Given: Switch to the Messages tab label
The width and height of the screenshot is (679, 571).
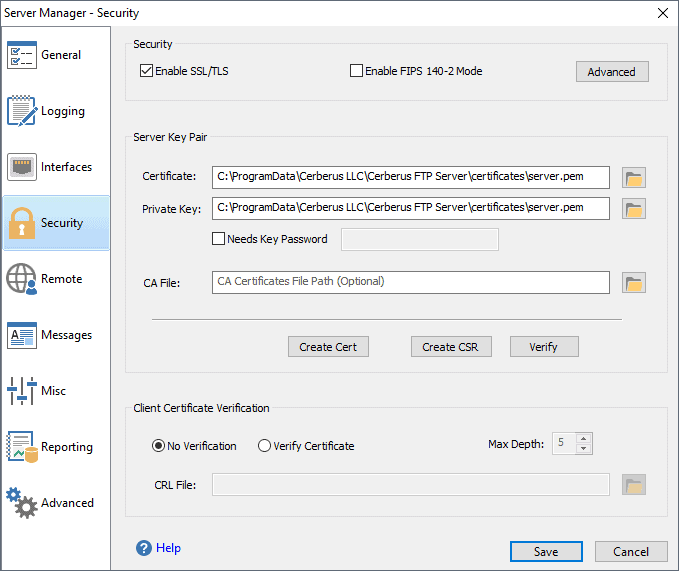Looking at the screenshot, I should 66,335.
